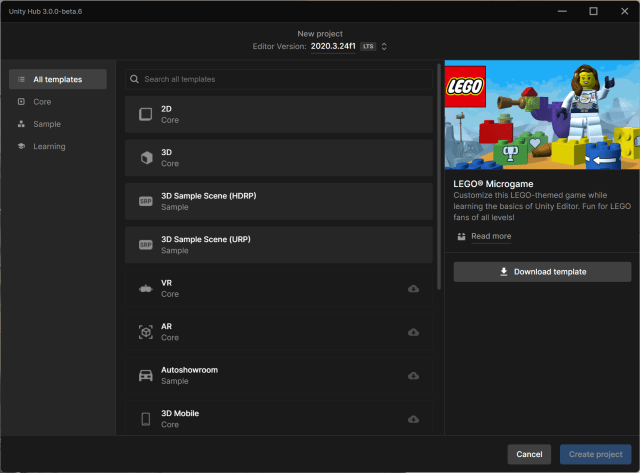Download Autoshowroom via its cloud icon
Viewport: 640px width, 473px height.
coord(413,376)
